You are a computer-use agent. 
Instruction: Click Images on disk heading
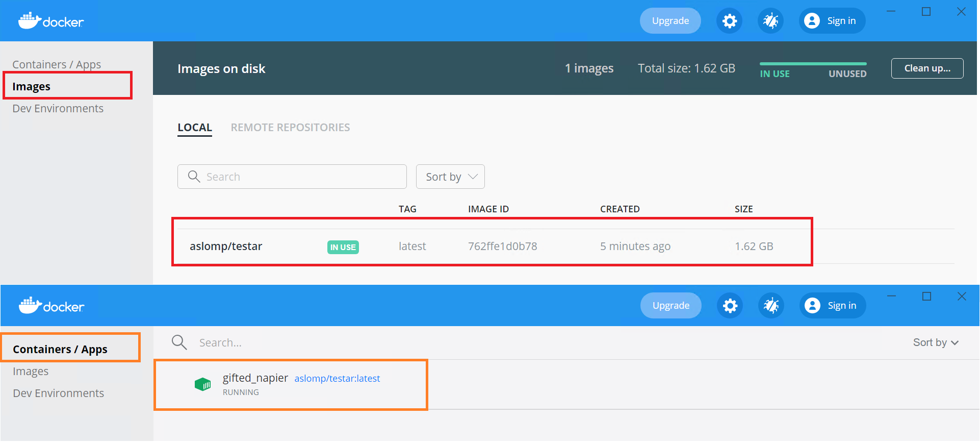click(221, 69)
